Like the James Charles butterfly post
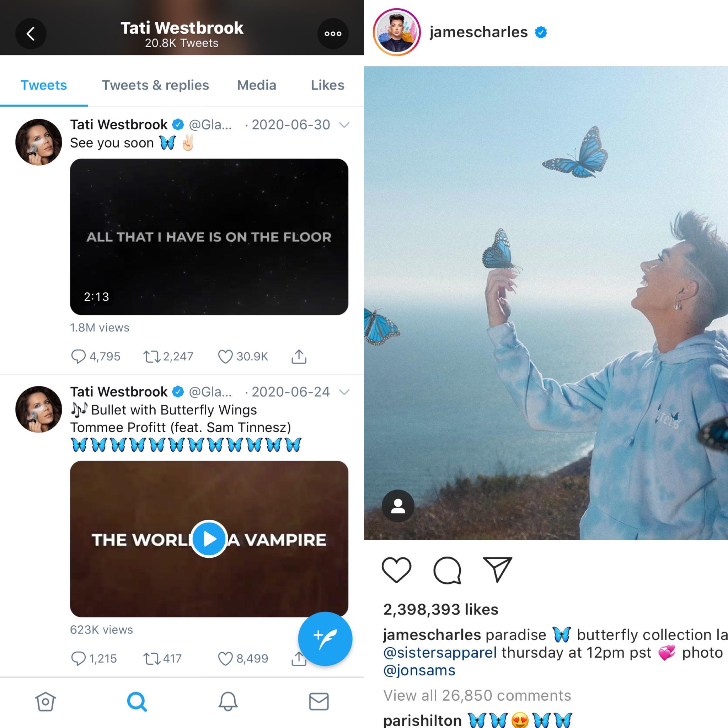The image size is (728, 728). tap(397, 570)
